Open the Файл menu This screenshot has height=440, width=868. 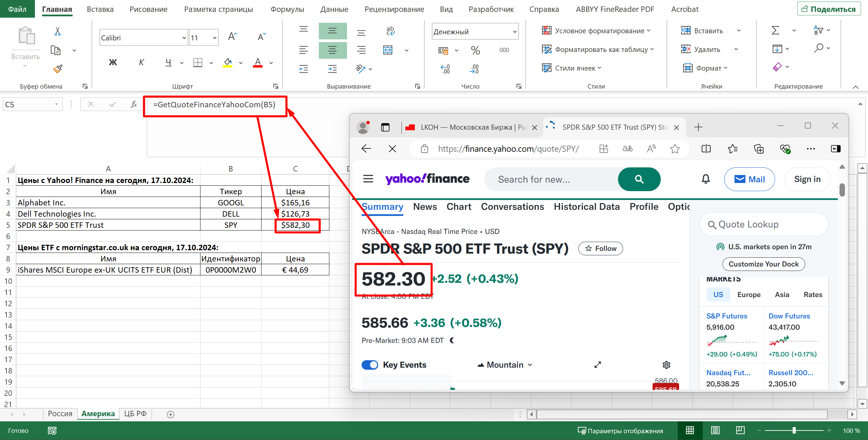tap(17, 9)
